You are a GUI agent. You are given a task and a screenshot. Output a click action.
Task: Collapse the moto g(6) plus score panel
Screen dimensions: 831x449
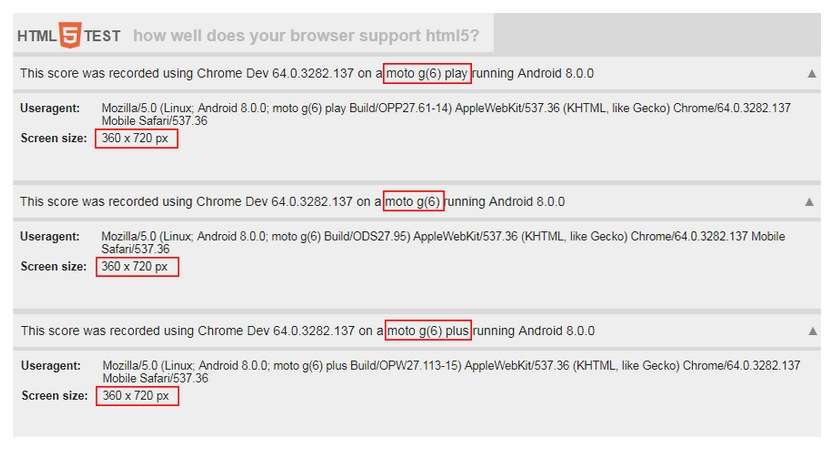(812, 331)
